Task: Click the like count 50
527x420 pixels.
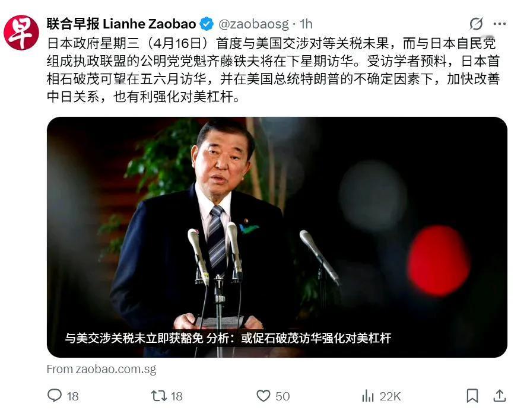Action: 282,396
